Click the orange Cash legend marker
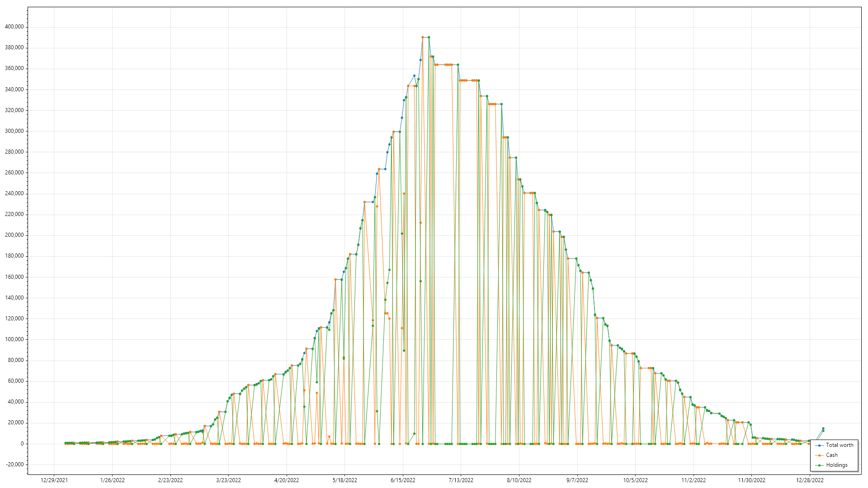The height and width of the screenshot is (488, 868). click(x=819, y=455)
